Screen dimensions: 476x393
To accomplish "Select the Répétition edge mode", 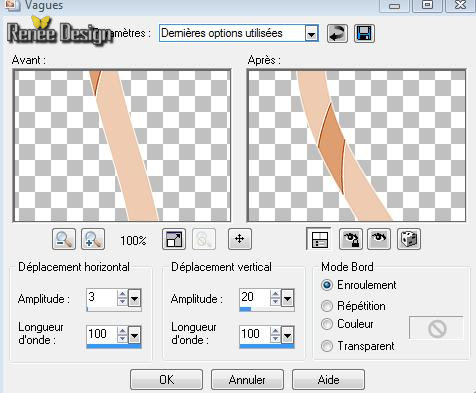I will coord(327,306).
